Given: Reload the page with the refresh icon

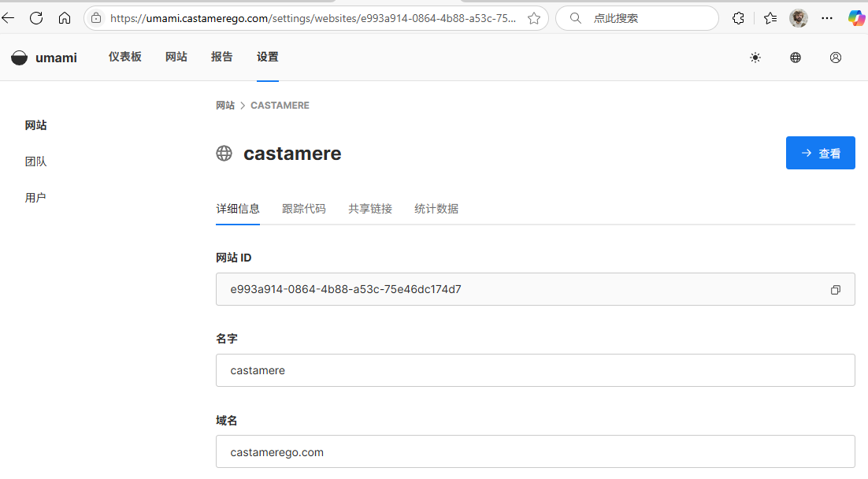Looking at the screenshot, I should (x=36, y=18).
